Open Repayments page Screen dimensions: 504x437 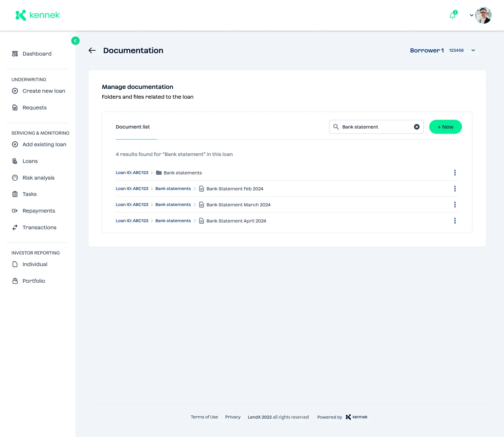point(34,211)
